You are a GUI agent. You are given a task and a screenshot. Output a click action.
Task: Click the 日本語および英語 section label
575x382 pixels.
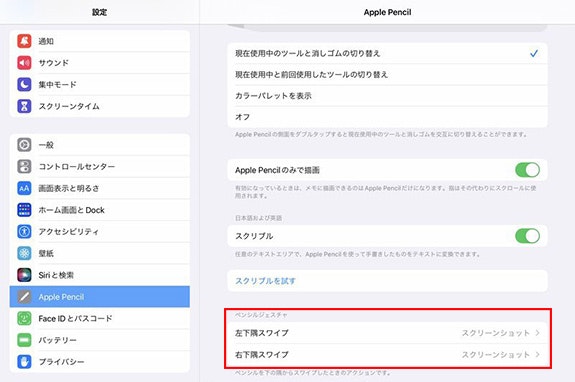pos(259,218)
